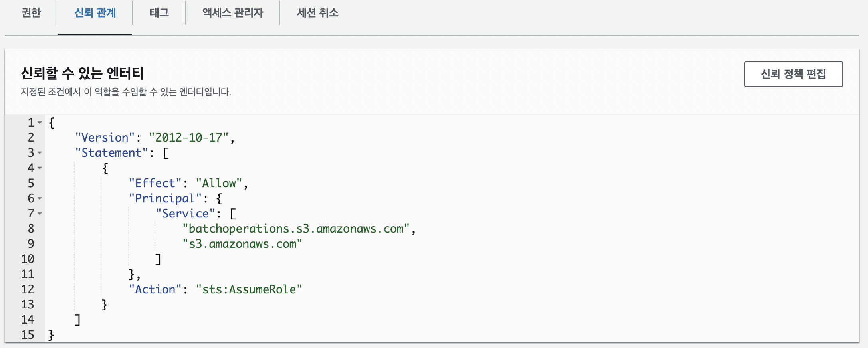Select the 신뢰 관계 tab
868x348 pixels.
pyautogui.click(x=95, y=13)
